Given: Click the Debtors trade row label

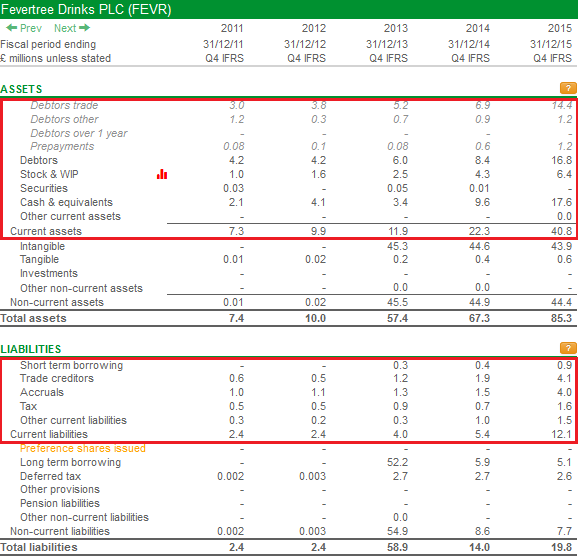Looking at the screenshot, I should point(64,105).
